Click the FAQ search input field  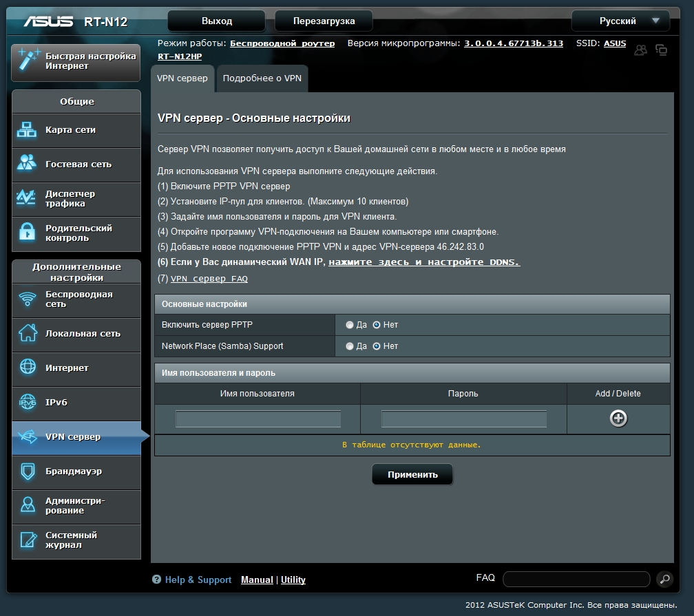(x=576, y=579)
